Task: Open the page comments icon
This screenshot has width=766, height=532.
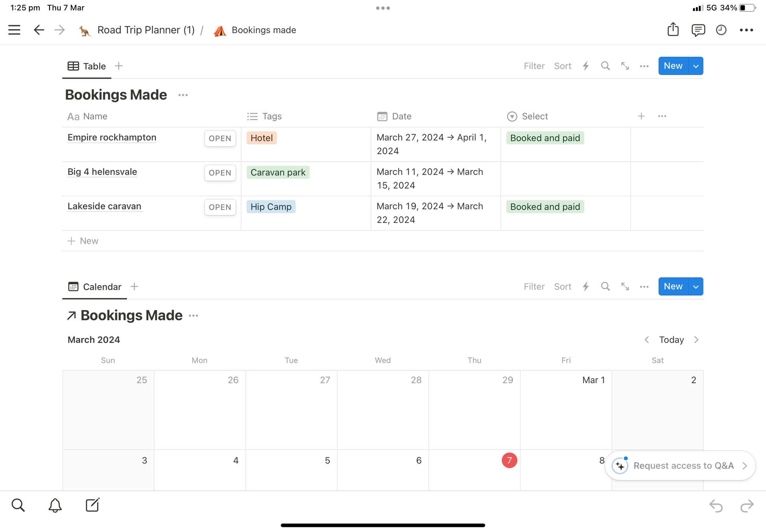Action: [x=698, y=30]
